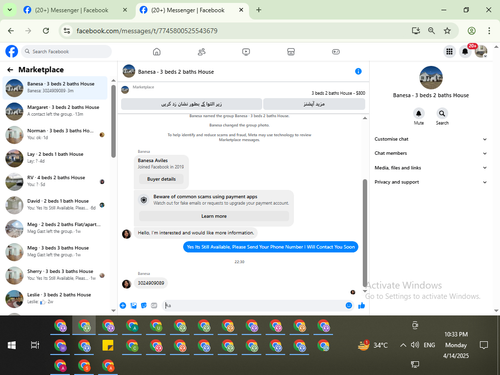
Task: Open the Gaming icon in top navigation
Action: 336,52
